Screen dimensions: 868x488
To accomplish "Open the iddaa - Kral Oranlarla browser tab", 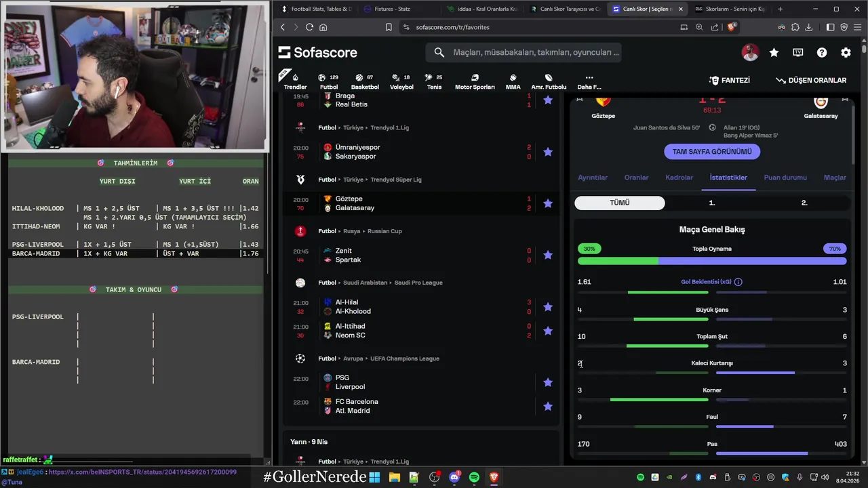I will pos(482,9).
